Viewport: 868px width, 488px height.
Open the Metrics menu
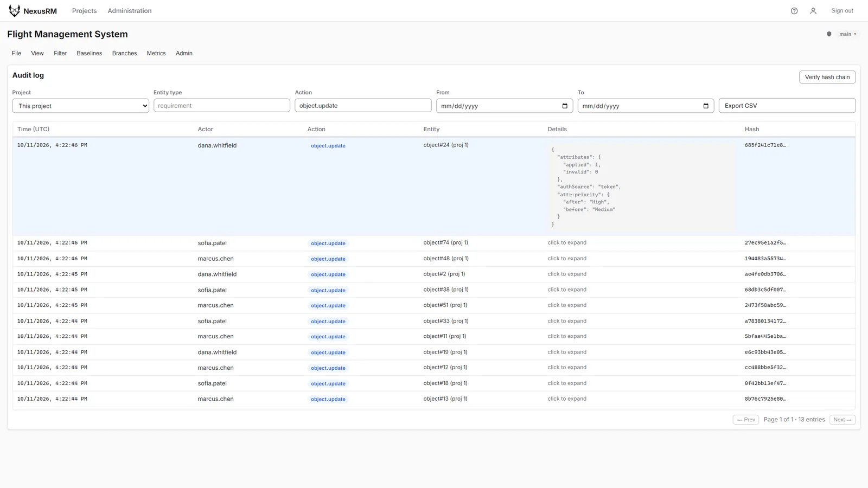click(156, 53)
